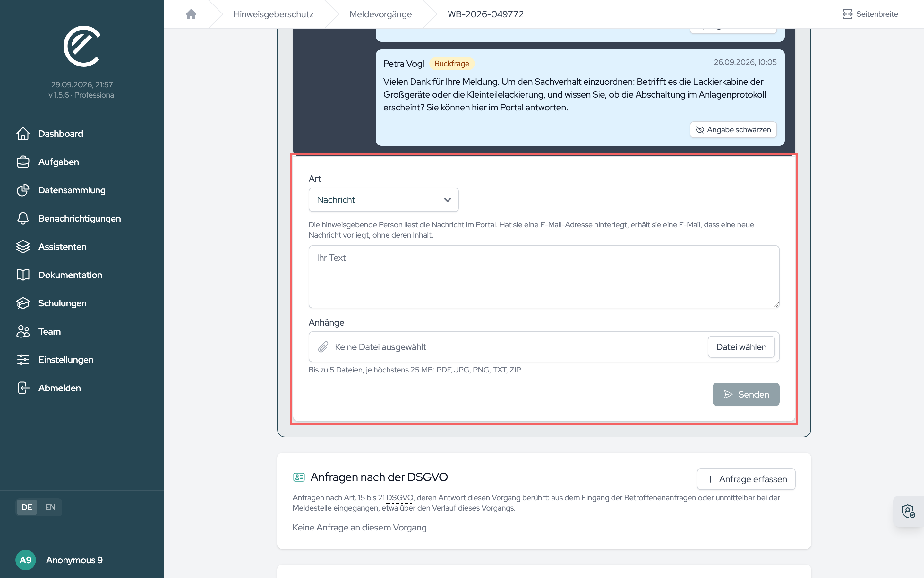
Task: Click Anfragen nach der DSGVO heading
Action: coord(379,477)
